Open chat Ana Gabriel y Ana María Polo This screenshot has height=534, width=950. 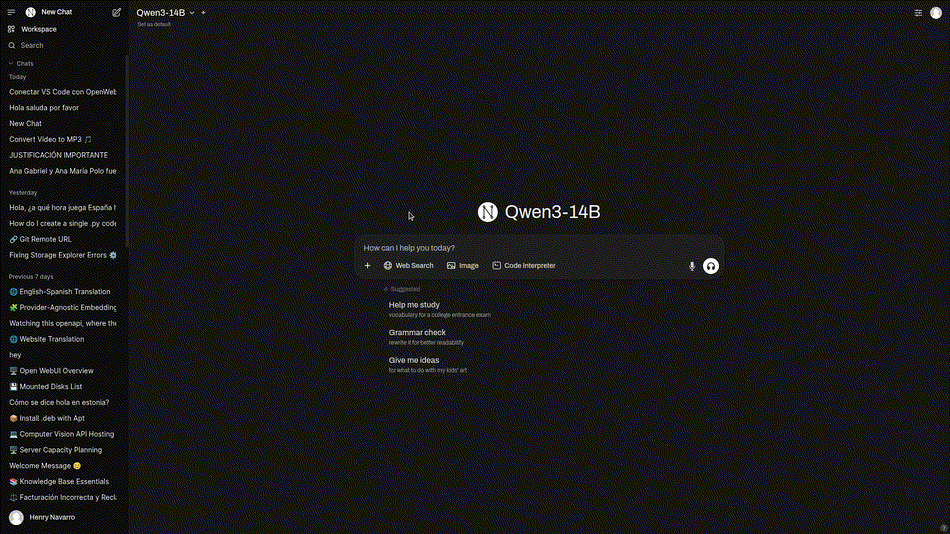(62, 171)
